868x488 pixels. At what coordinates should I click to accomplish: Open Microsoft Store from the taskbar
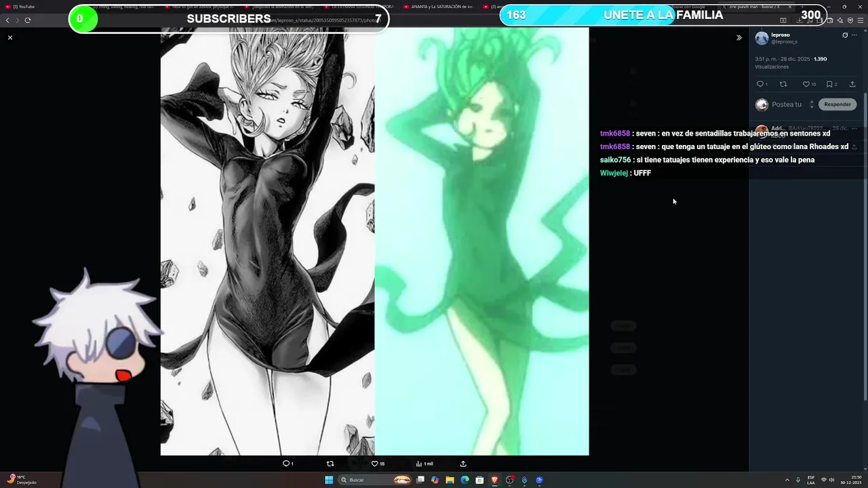point(479,480)
